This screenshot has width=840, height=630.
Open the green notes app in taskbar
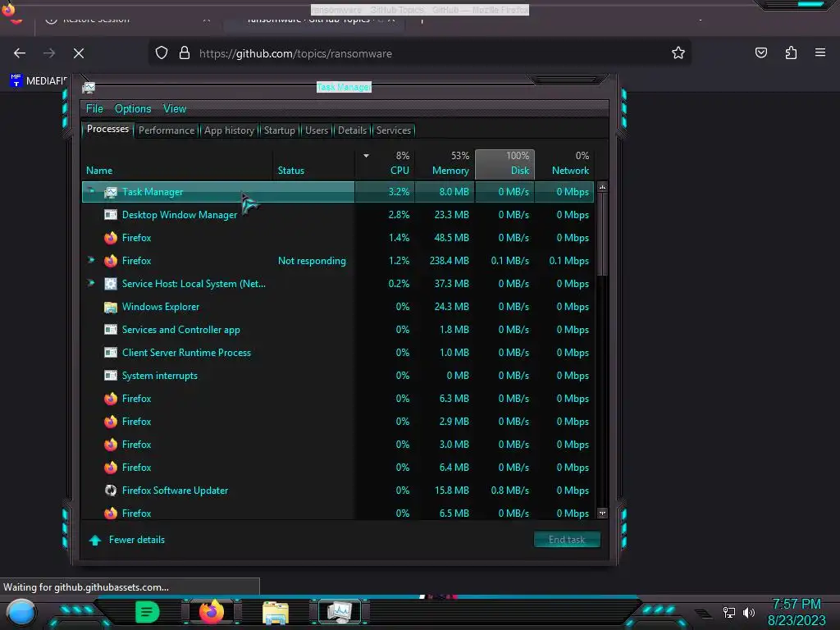click(148, 612)
